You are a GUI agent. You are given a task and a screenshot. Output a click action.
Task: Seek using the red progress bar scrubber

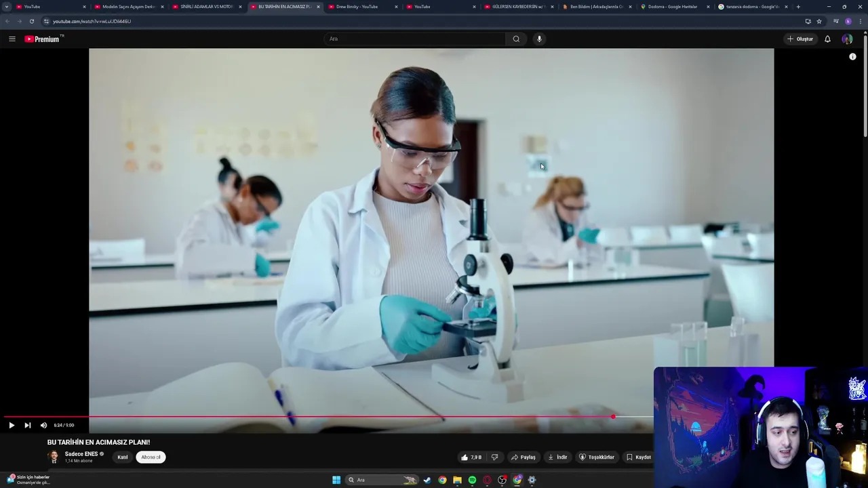[x=613, y=417]
